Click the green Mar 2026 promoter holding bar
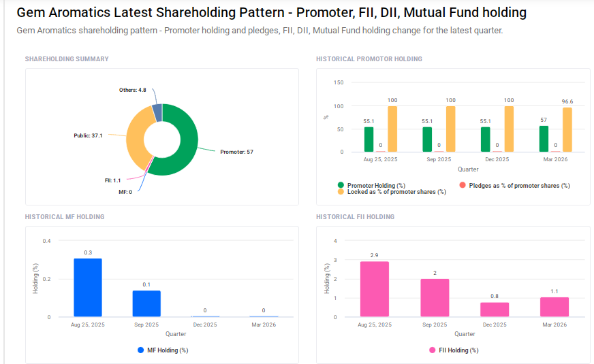Screen dimensions: 594x364 click(x=544, y=139)
